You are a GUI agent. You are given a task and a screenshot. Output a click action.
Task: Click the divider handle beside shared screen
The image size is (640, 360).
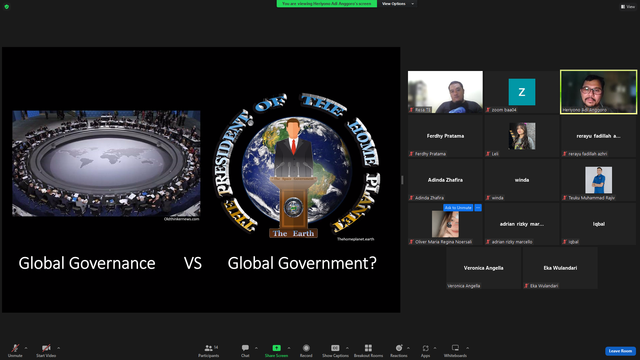coord(402,180)
